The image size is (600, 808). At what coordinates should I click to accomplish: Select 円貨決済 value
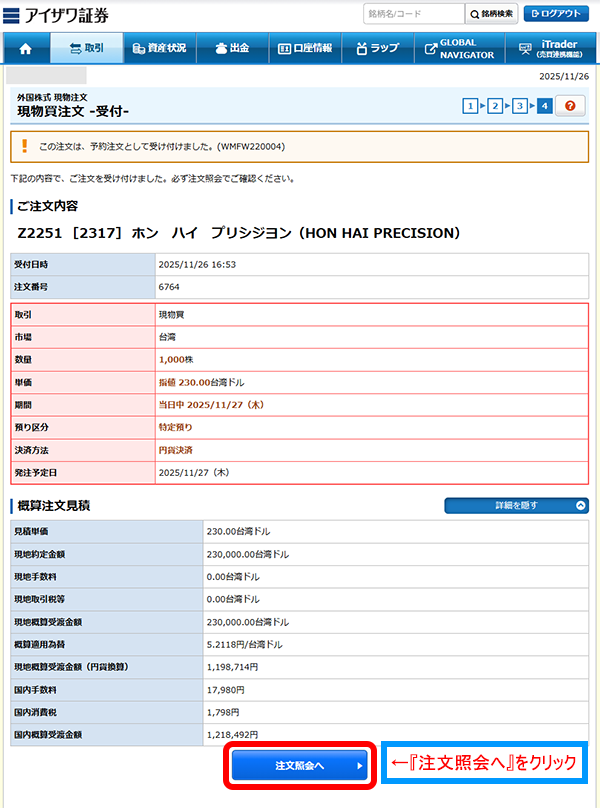point(175,450)
